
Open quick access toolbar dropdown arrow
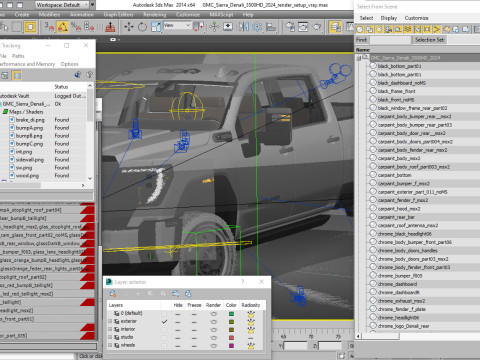pos(93,5)
